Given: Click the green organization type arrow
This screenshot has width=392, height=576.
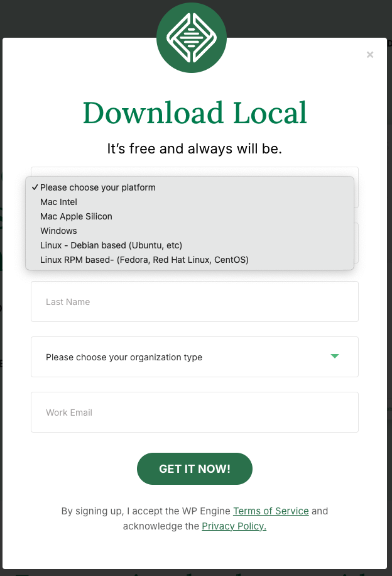Looking at the screenshot, I should 334,356.
